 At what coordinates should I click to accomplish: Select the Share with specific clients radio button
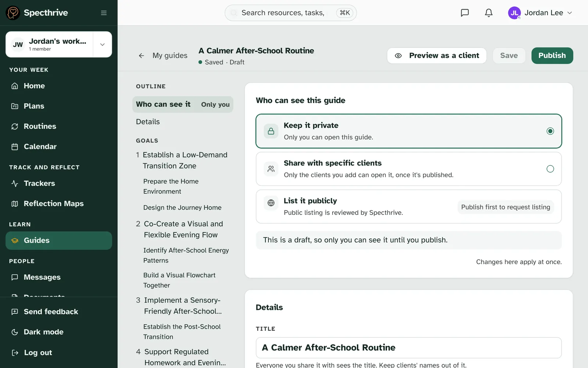point(550,169)
